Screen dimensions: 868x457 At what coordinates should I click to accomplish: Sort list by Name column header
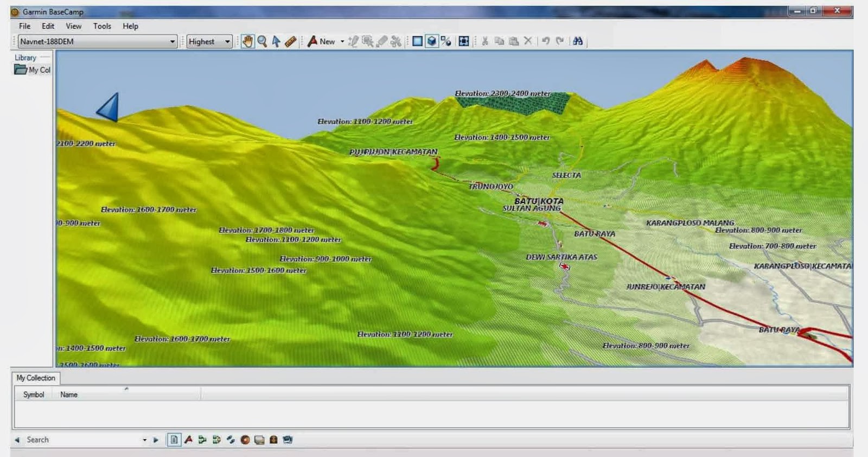69,395
